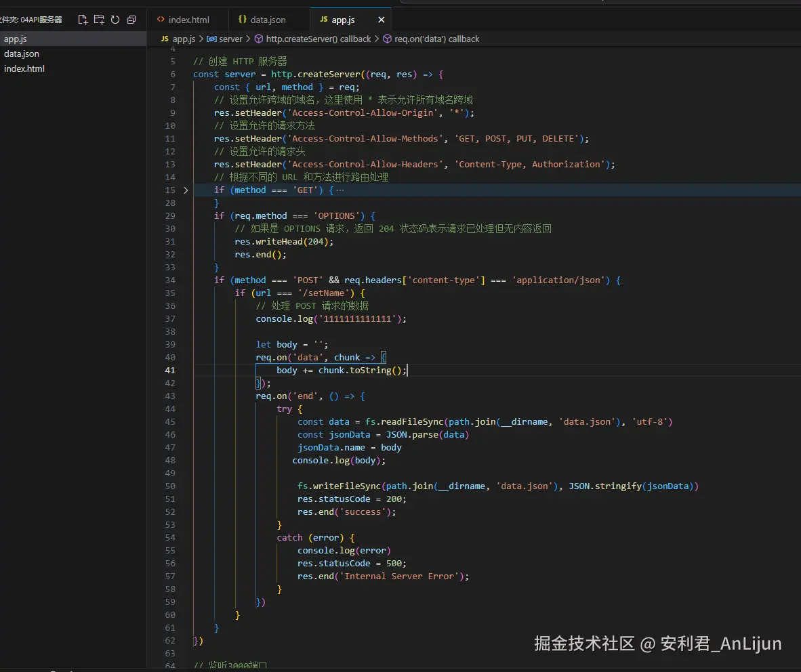Click the JS icon on app.js tab
801x672 pixels.
tap(323, 20)
